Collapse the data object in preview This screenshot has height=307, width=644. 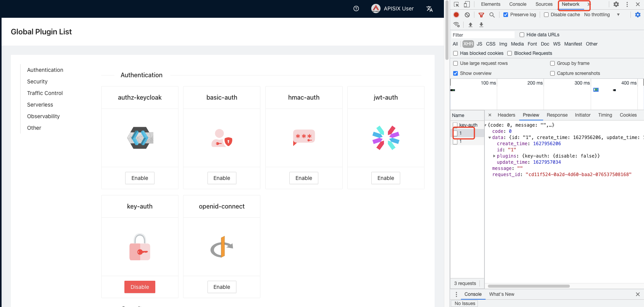point(490,137)
